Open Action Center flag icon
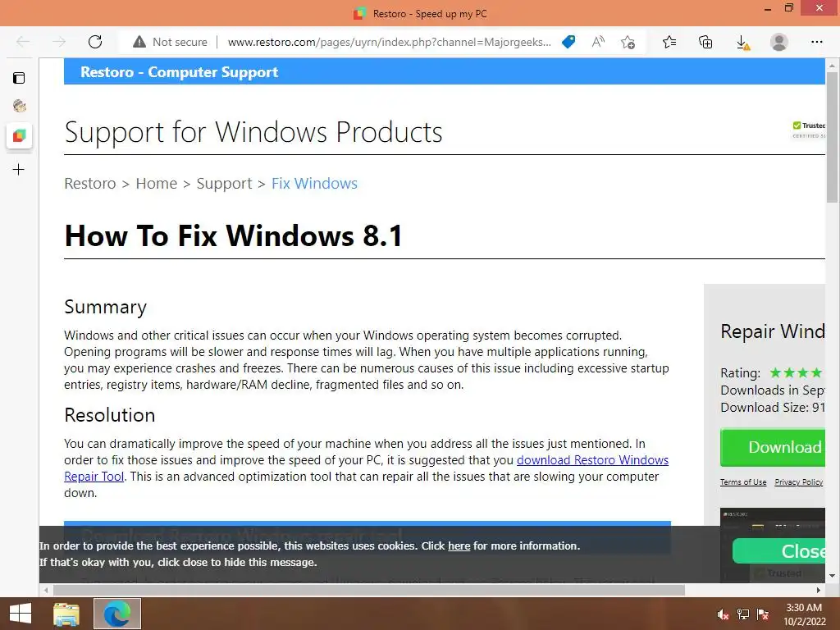This screenshot has height=630, width=840. pos(763,614)
